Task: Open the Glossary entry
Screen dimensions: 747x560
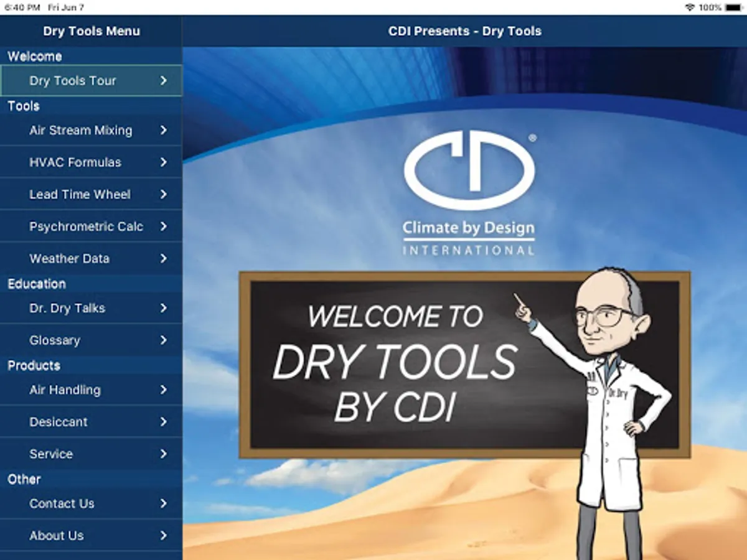Action: (x=91, y=340)
